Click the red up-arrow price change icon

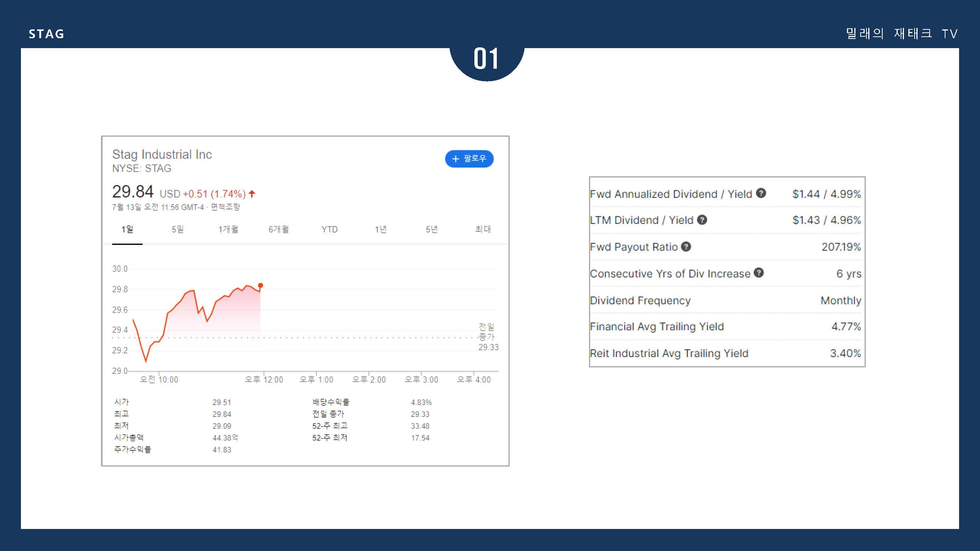[x=252, y=194]
